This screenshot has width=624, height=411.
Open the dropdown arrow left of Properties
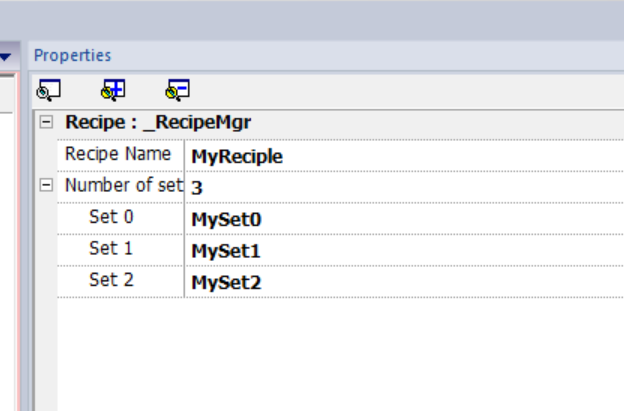[5, 56]
